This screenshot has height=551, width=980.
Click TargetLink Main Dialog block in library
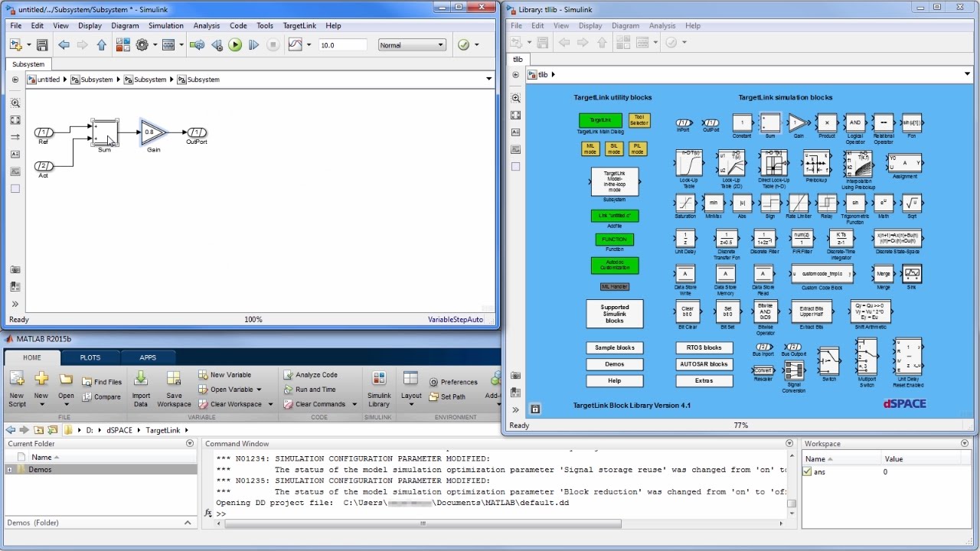(600, 120)
